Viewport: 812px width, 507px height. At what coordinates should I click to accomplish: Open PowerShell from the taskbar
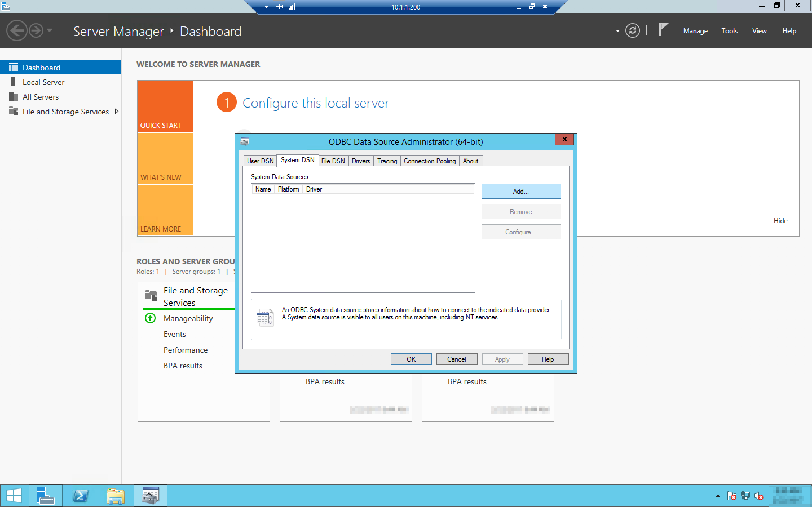[81, 496]
